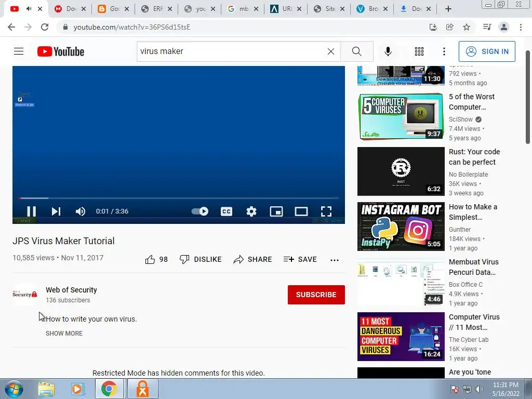Open the system tray volume icon
The width and height of the screenshot is (532, 399).
pos(479,390)
